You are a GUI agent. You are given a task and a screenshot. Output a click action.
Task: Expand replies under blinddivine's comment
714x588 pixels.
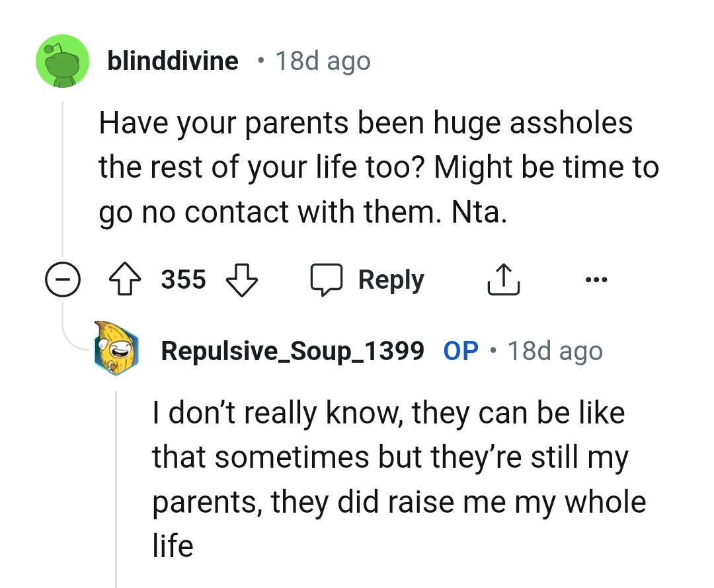[x=63, y=279]
